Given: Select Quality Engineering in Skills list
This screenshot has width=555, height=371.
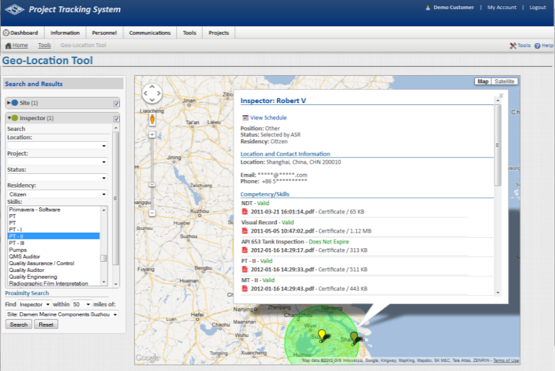Looking at the screenshot, I should coord(54,277).
